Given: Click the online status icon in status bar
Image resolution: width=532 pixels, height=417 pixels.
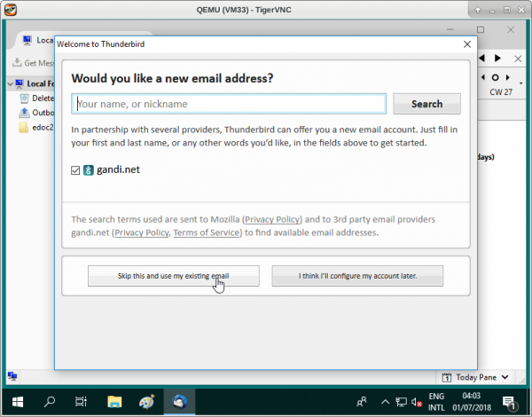Looking at the screenshot, I should 12,376.
